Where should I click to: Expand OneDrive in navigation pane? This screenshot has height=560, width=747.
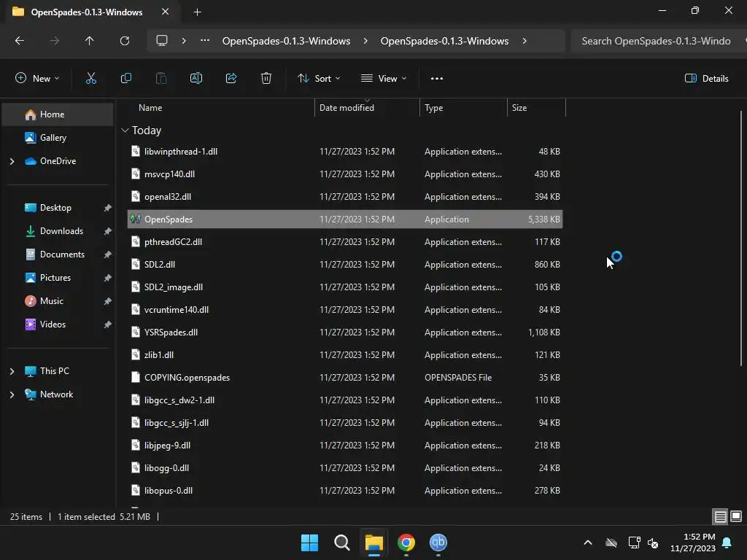(x=12, y=161)
